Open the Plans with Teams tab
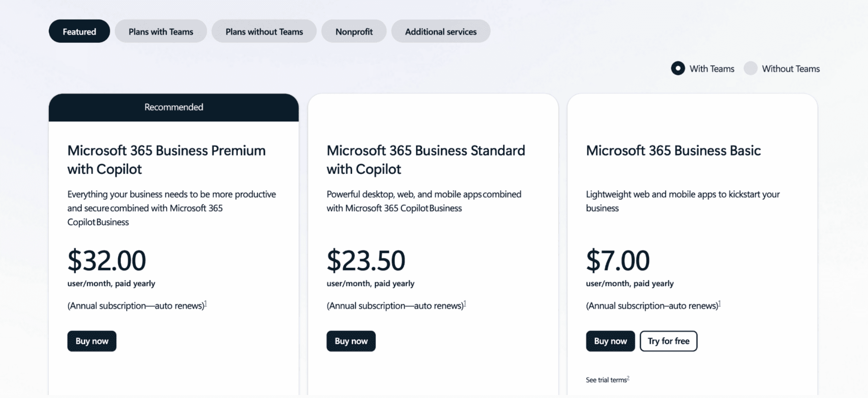Screen dimensions: 868x398 (x=161, y=31)
